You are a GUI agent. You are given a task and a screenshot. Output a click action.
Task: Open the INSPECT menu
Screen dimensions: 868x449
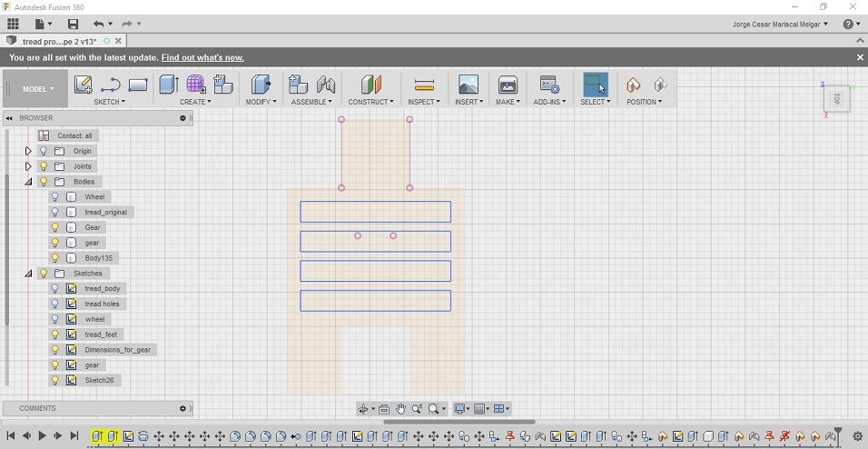[x=423, y=102]
